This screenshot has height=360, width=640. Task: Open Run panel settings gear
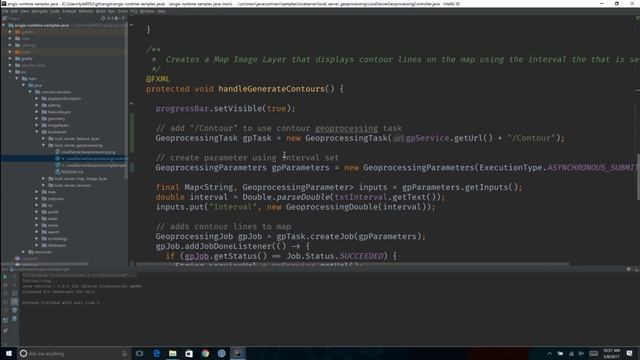[x=629, y=269]
